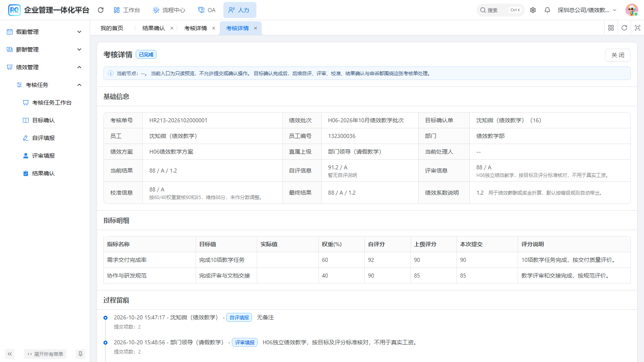Click the 绩效管理 icon

pyautogui.click(x=10, y=67)
